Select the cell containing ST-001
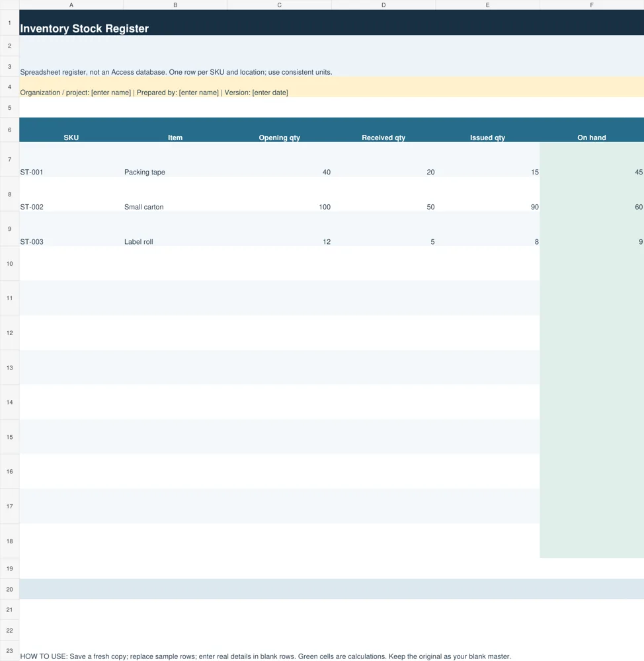This screenshot has height=661, width=644. (71, 159)
